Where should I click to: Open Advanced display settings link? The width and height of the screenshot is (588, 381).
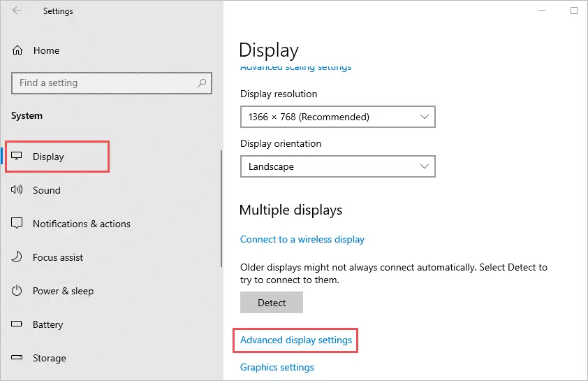(296, 340)
